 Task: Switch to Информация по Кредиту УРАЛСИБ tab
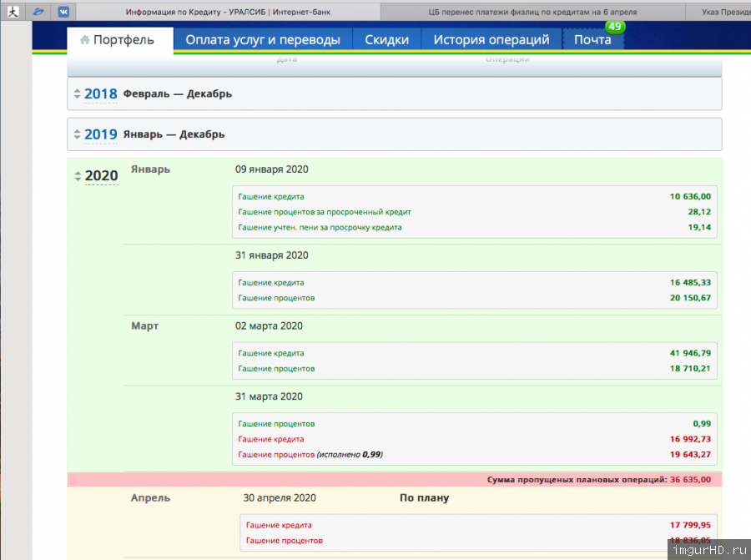pos(228,12)
